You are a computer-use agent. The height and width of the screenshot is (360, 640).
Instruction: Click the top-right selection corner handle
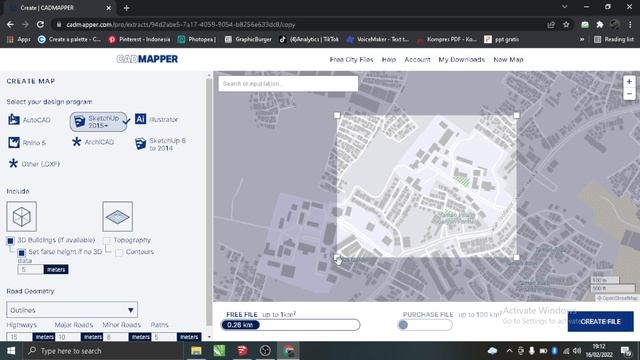(516, 116)
